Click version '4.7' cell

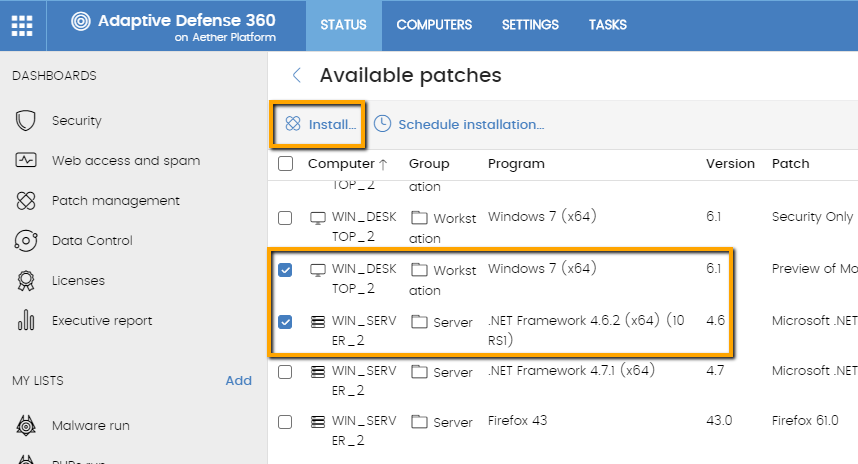[x=715, y=370]
